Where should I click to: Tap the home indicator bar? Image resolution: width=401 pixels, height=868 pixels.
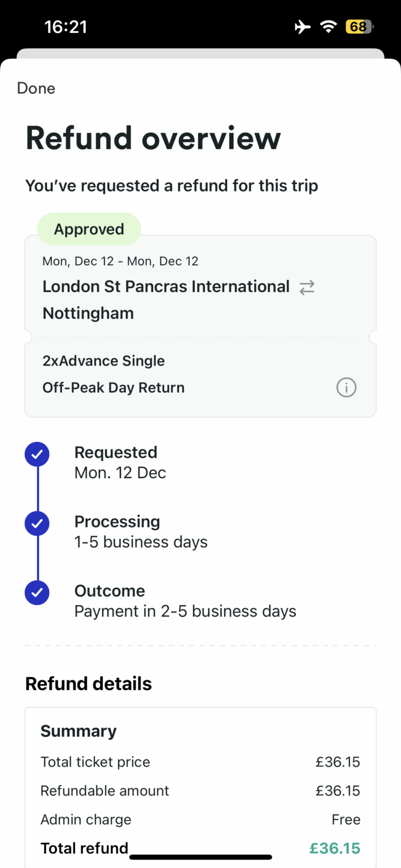point(200,857)
